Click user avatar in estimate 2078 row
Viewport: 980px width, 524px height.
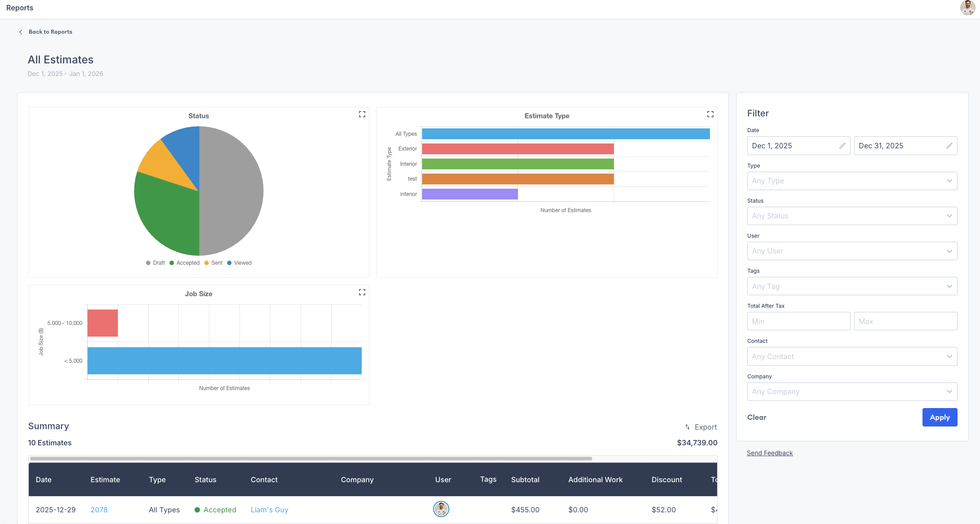coord(441,509)
